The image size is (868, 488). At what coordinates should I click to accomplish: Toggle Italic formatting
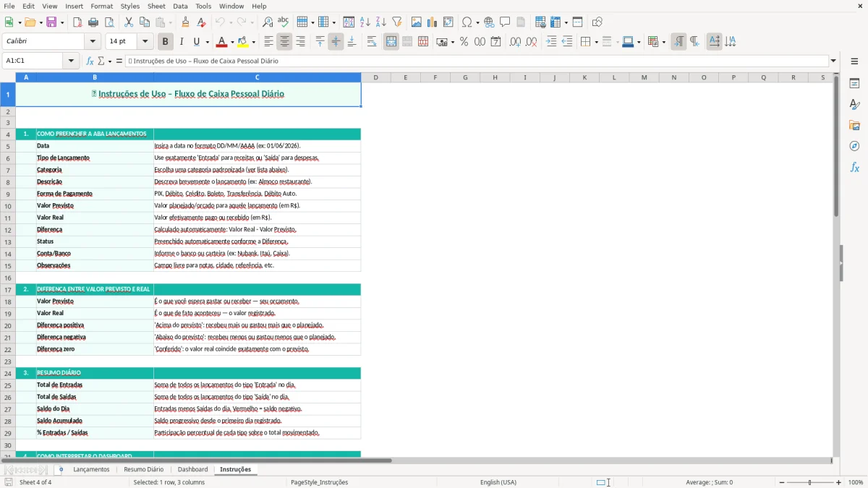(x=182, y=42)
